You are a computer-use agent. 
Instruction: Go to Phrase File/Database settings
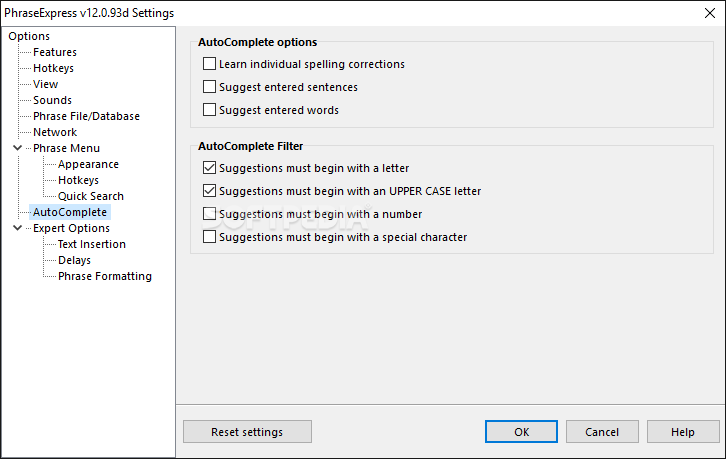(x=86, y=116)
